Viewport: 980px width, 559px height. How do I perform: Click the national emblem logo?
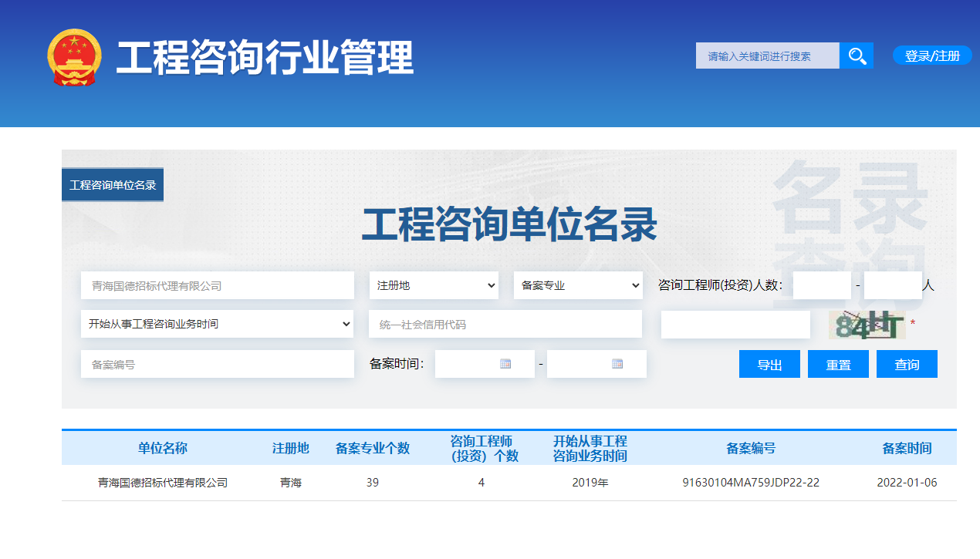[74, 57]
